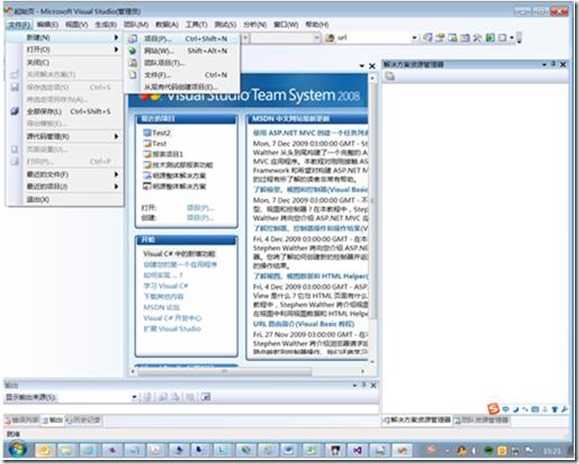Open the yellow folder taskbar icon

point(44,450)
